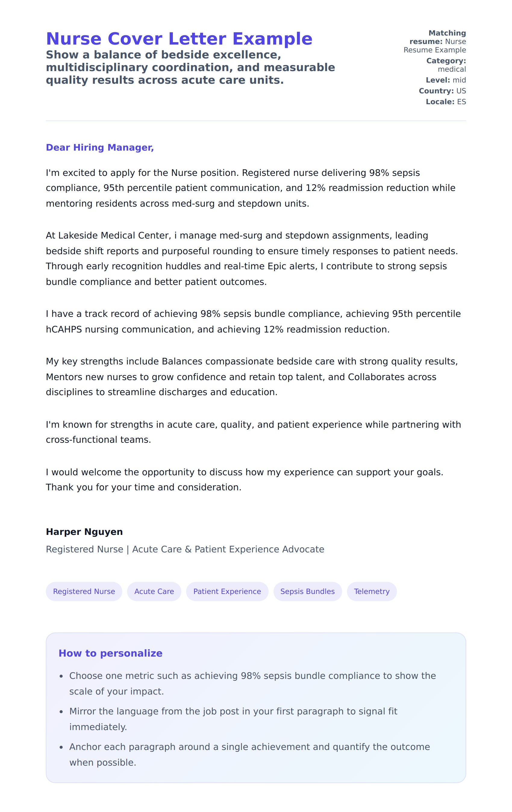Choose the Sepsis Bundles tag
The height and width of the screenshot is (812, 512).
point(307,591)
